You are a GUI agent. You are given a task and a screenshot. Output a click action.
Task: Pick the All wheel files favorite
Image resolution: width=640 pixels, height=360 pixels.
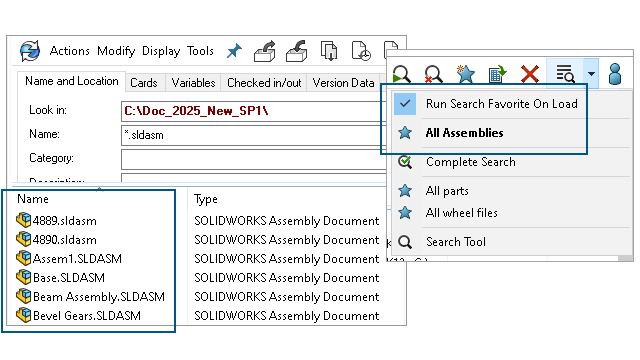tap(461, 213)
